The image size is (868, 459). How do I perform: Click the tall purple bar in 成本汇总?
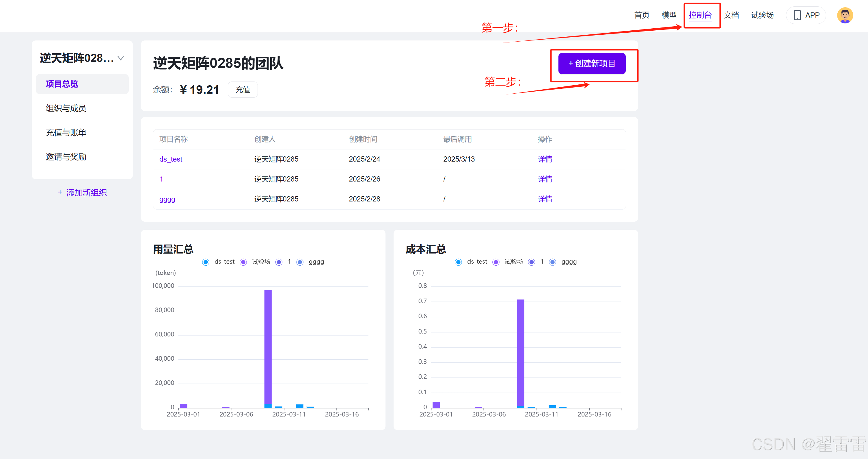[521, 353]
